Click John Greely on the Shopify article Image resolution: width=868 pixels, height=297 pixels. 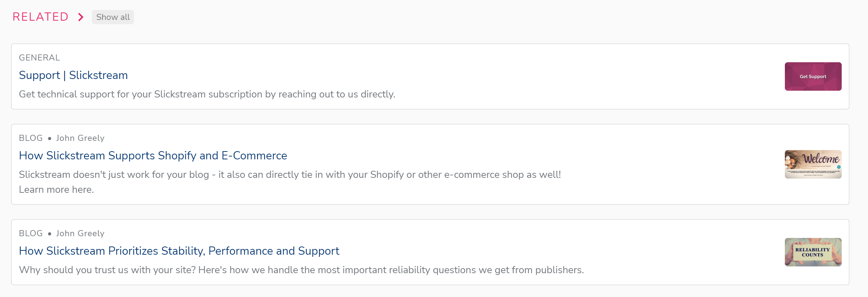pyautogui.click(x=80, y=138)
